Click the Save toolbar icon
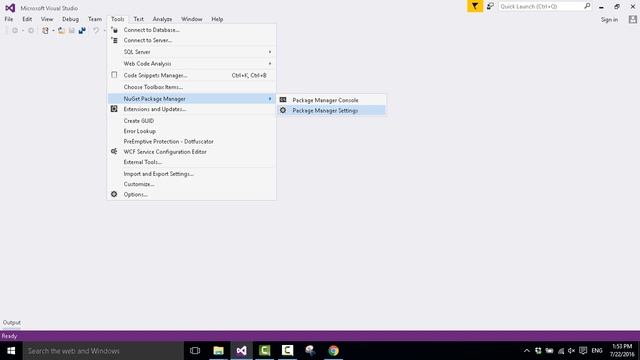640x360 pixels. tap(71, 31)
